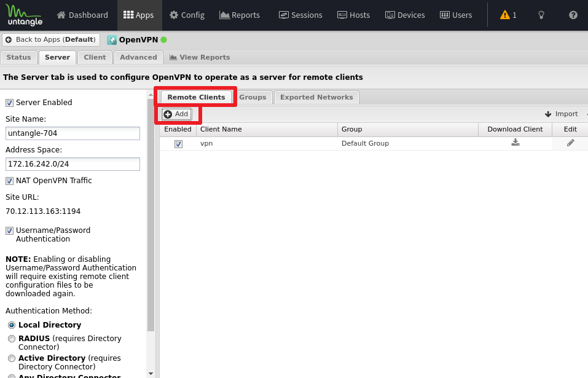The image size is (588, 378).
Task: Toggle Enabled checkbox for vpn client
Action: coord(179,144)
